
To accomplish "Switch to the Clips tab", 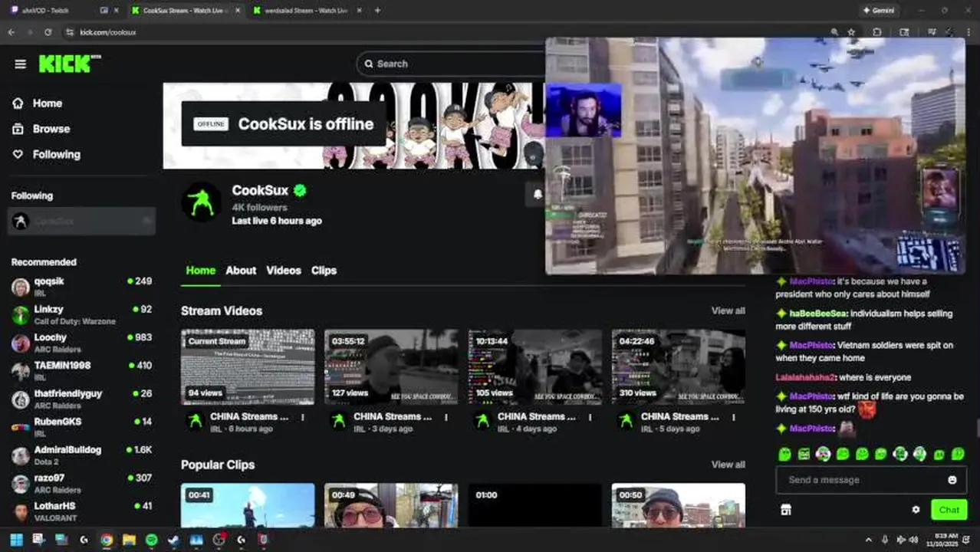I will click(324, 271).
